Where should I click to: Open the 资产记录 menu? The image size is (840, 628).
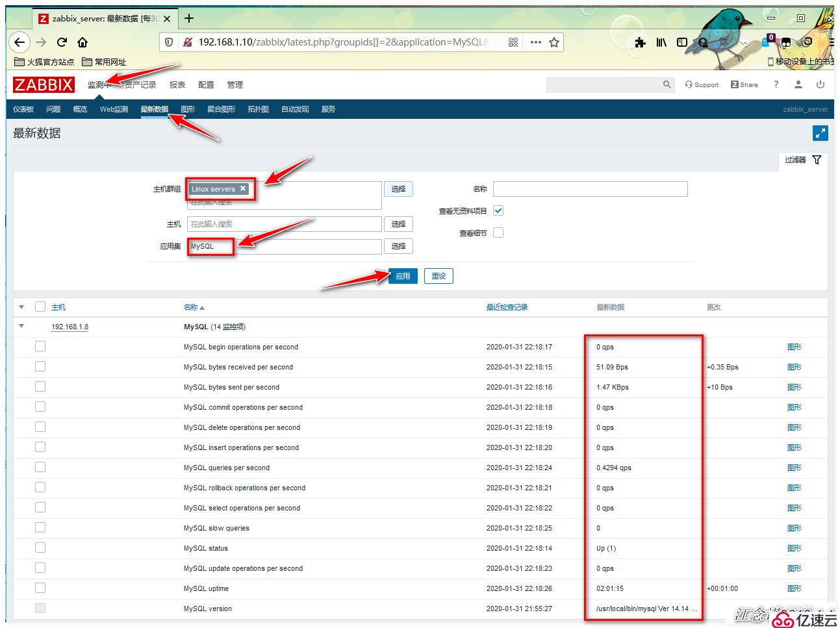coord(140,85)
